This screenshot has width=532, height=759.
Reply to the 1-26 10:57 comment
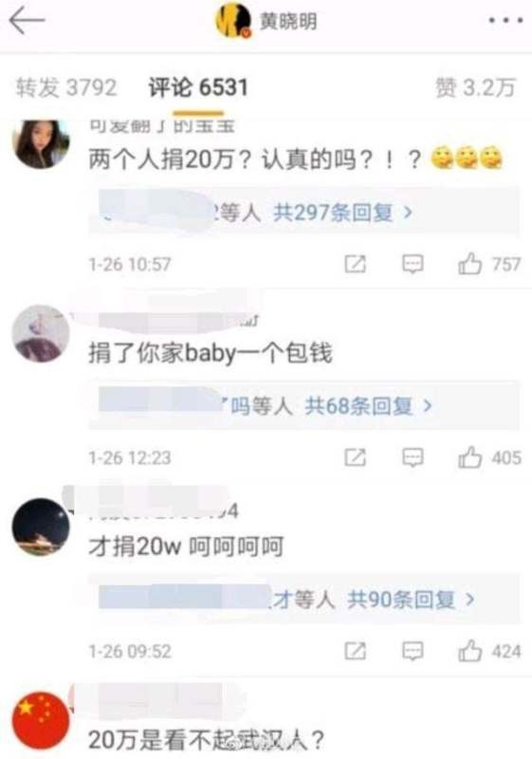[x=413, y=265]
